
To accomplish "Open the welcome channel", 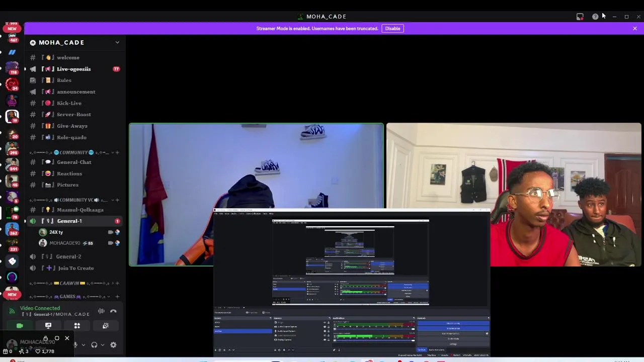I will pyautogui.click(x=75, y=57).
